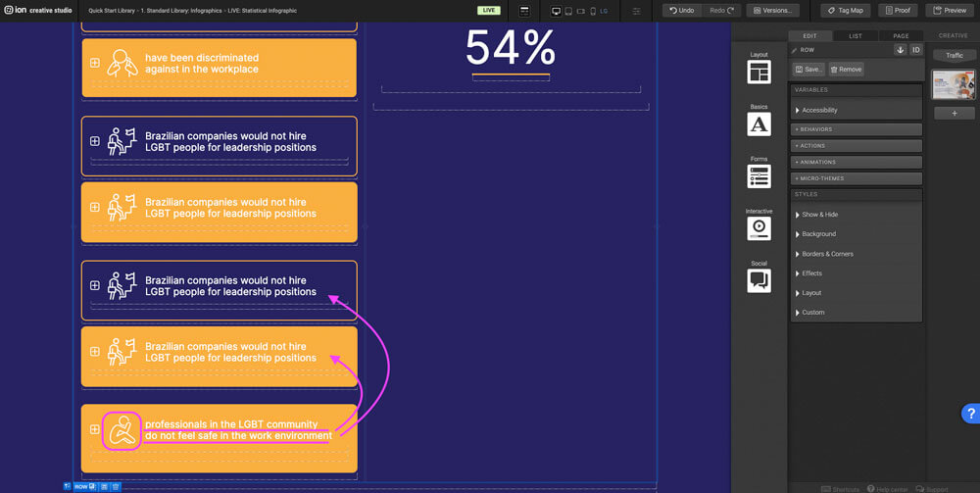Screen dimensions: 980x493
Task: Toggle the LIVE status badge
Action: coord(488,11)
